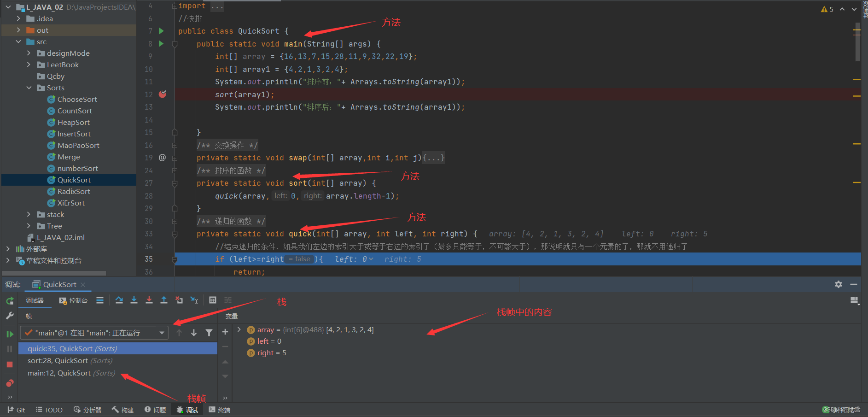Screen dimensions: 868x417
Task: Open 问题 tool window
Action: click(155, 410)
